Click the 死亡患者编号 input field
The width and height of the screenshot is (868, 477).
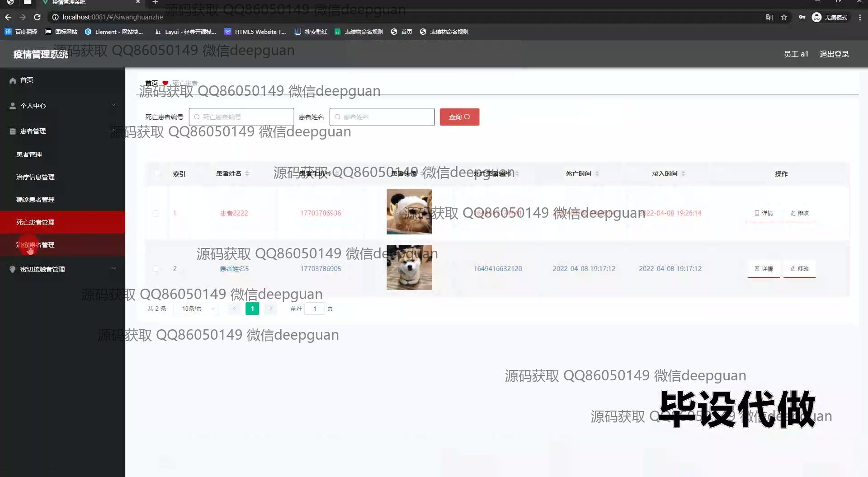tap(241, 117)
